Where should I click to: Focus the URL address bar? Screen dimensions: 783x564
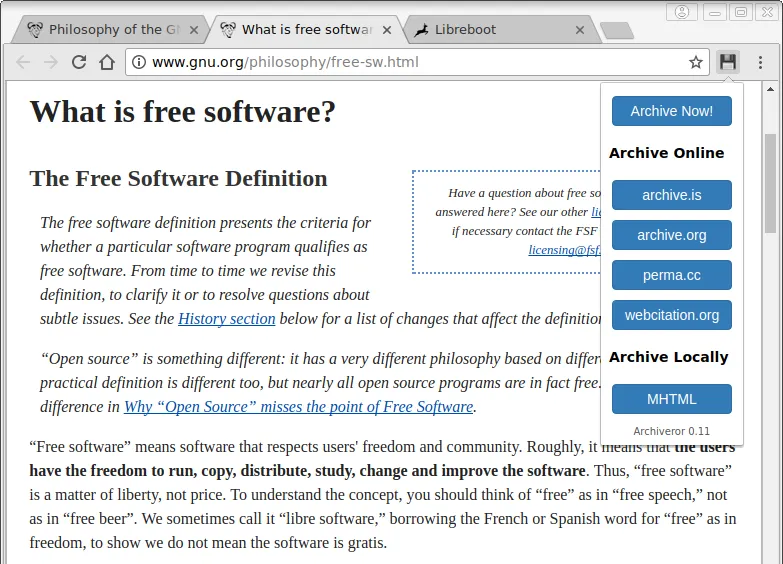coord(417,62)
